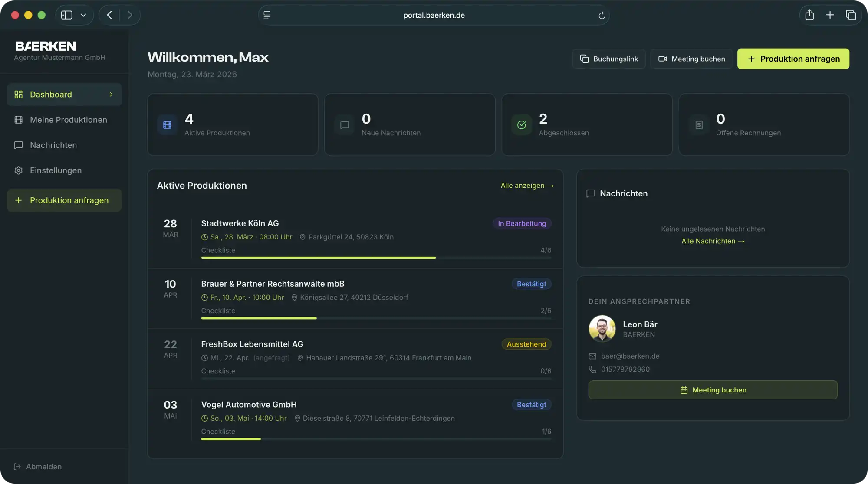Click Leon Bär's profile photo
Screen dimensions: 868x484
tap(602, 328)
